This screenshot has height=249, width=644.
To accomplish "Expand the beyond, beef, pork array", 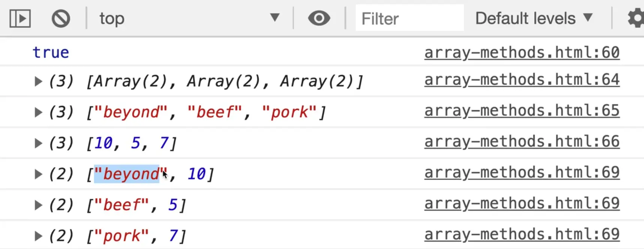I will point(38,112).
